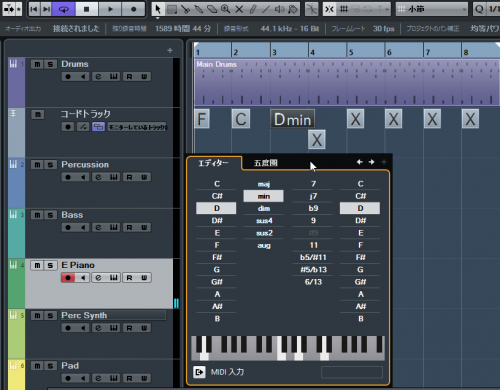This screenshot has width=500, height=390.
Task: Select the Zoom magnifier tool
Action: pos(226,9)
